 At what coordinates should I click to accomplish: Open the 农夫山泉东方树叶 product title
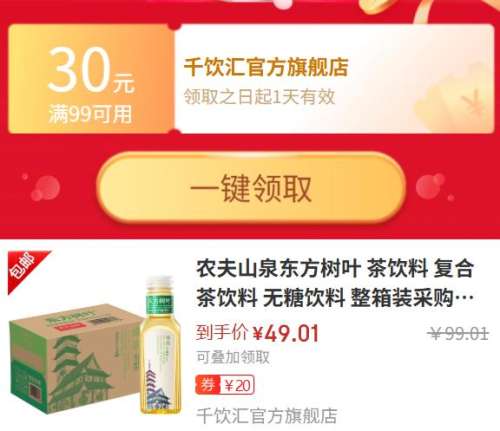[335, 283]
